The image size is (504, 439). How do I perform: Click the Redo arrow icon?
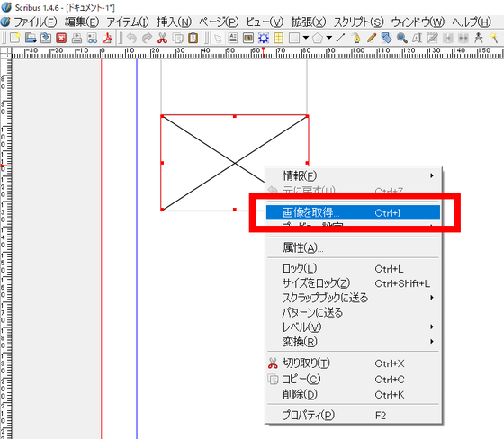(147, 39)
